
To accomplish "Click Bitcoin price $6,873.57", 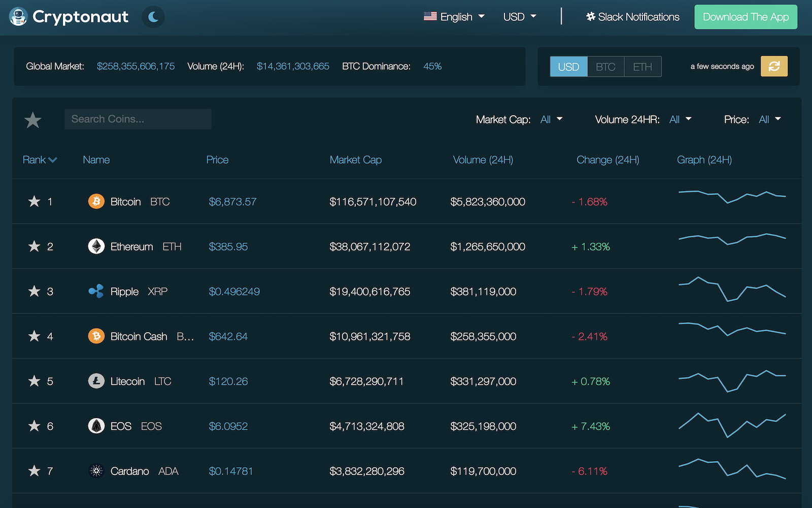I will coord(232,202).
